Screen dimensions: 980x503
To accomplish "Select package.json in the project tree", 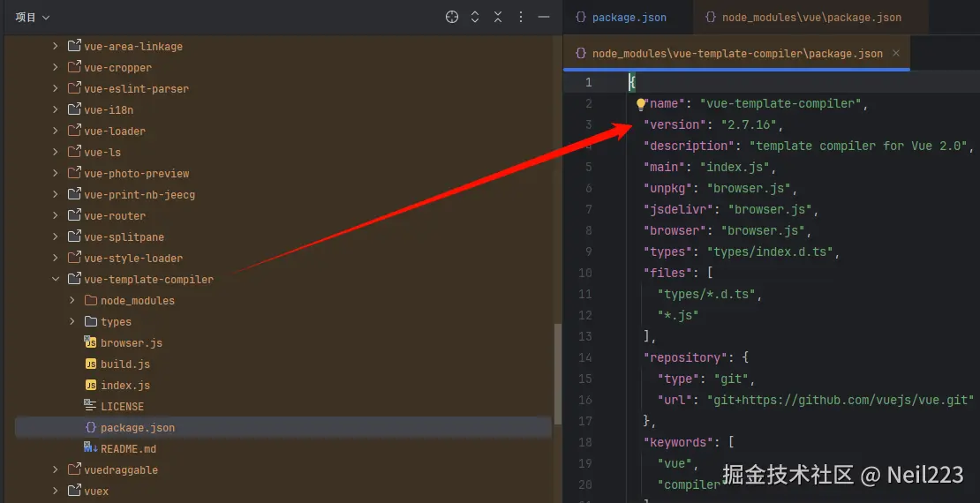I will pos(138,427).
